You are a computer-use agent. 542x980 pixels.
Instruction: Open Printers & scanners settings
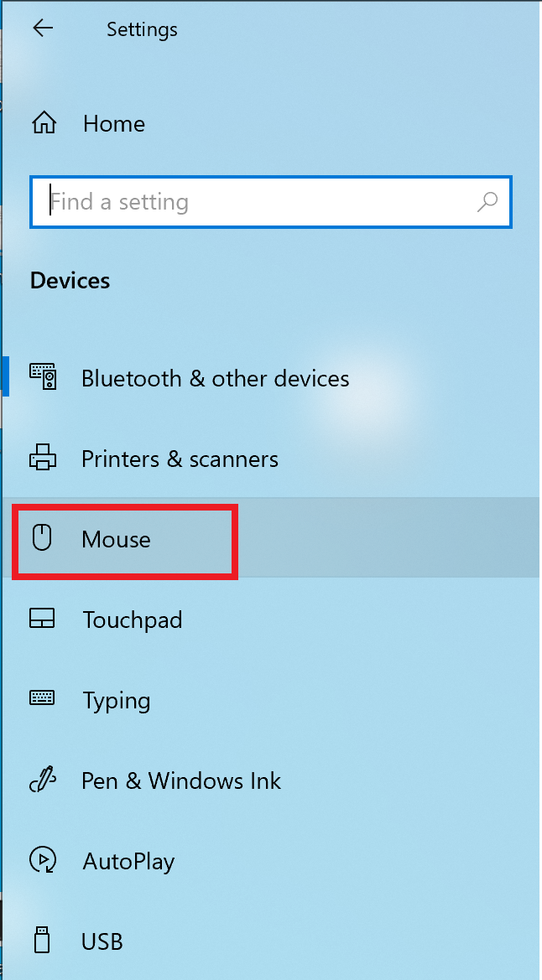pyautogui.click(x=180, y=459)
